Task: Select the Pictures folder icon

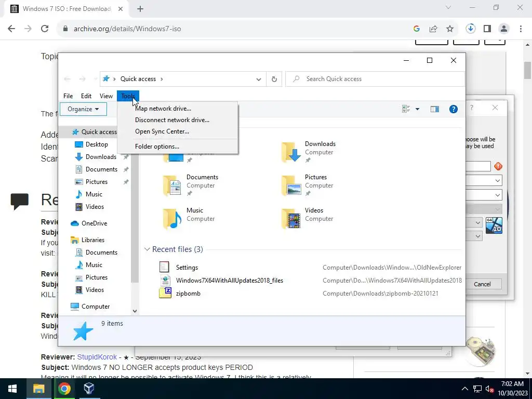Action: pos(291,185)
